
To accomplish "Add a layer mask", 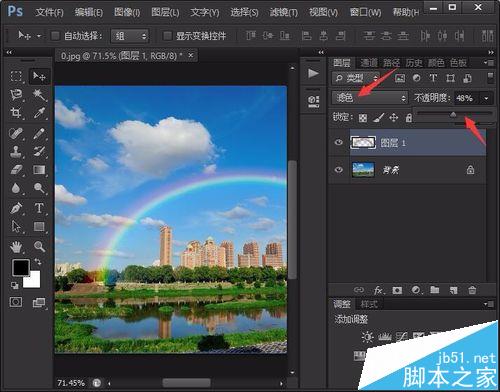I will (x=397, y=290).
